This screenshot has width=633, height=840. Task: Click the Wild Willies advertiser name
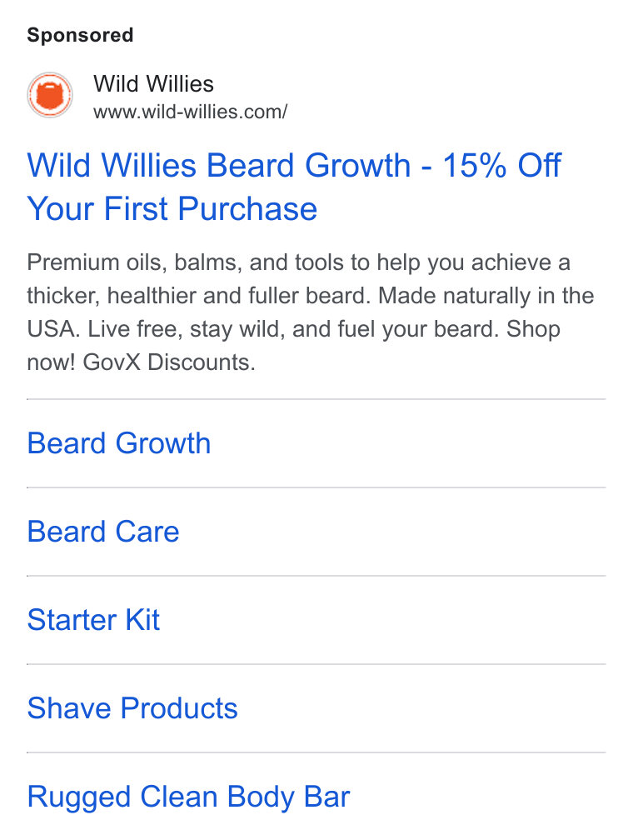click(154, 84)
